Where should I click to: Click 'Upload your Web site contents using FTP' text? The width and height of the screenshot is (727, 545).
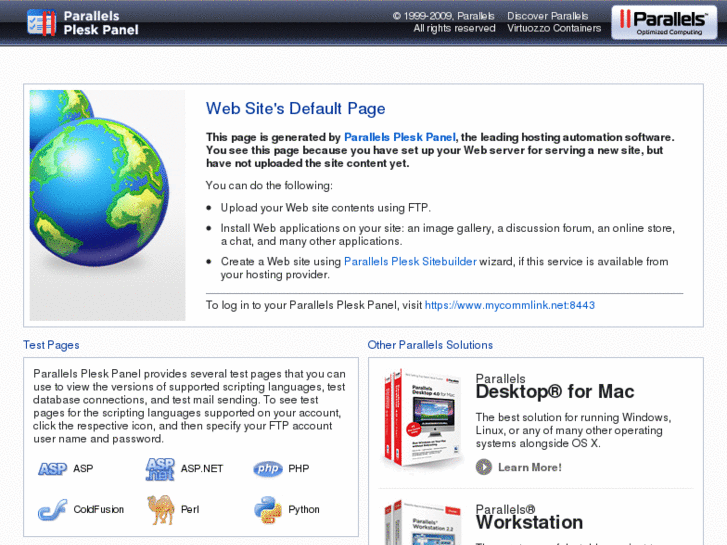(x=325, y=208)
